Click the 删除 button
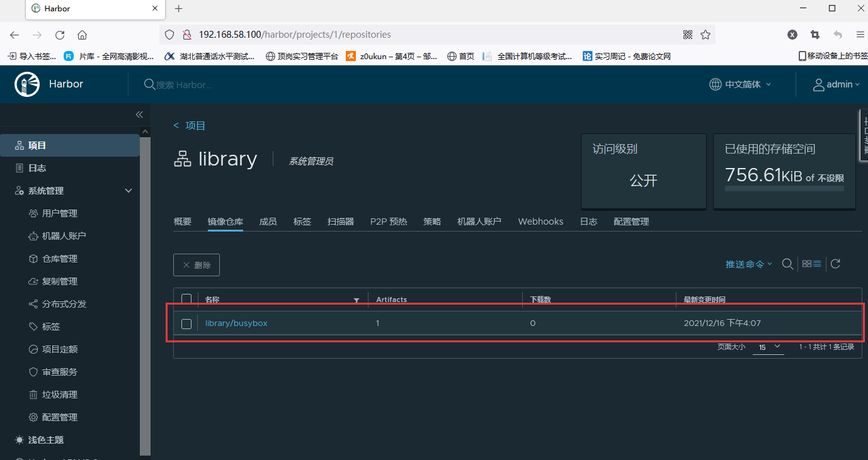 tap(196, 264)
